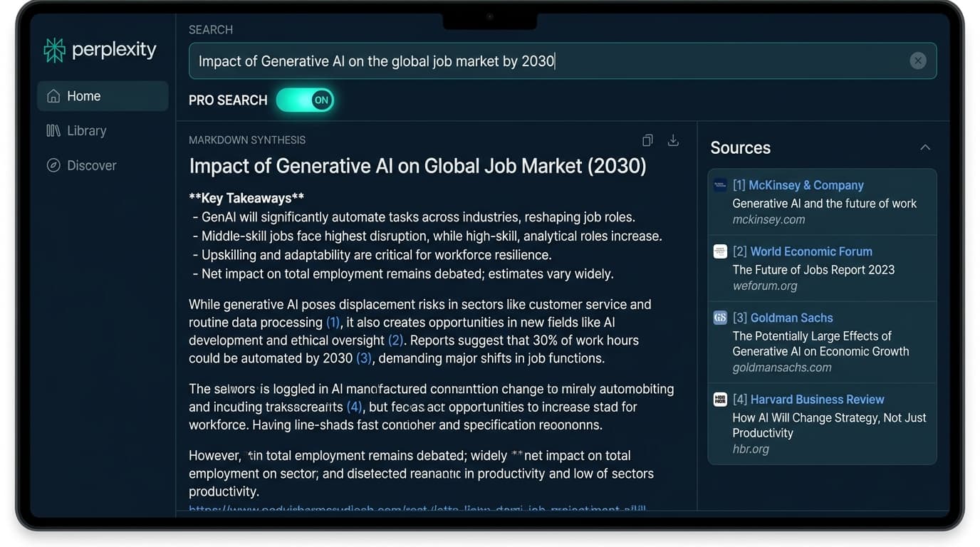Open the McKinsey & Company source link
The width and height of the screenshot is (980, 547).
pyautogui.click(x=798, y=185)
